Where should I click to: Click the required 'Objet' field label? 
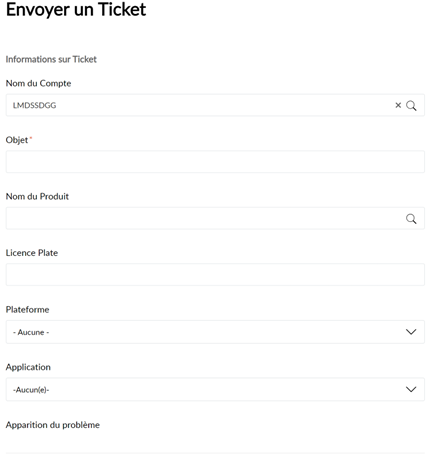pos(17,140)
